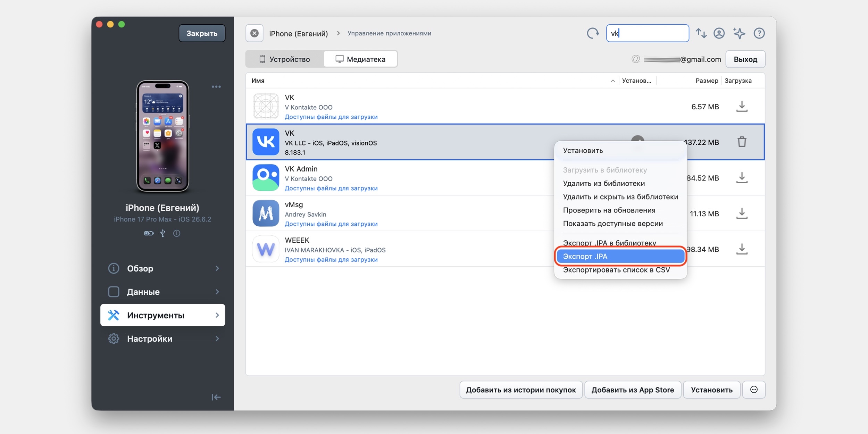Viewport: 868px width, 434px height.
Task: Choose Установить in the context menu
Action: [x=620, y=151]
